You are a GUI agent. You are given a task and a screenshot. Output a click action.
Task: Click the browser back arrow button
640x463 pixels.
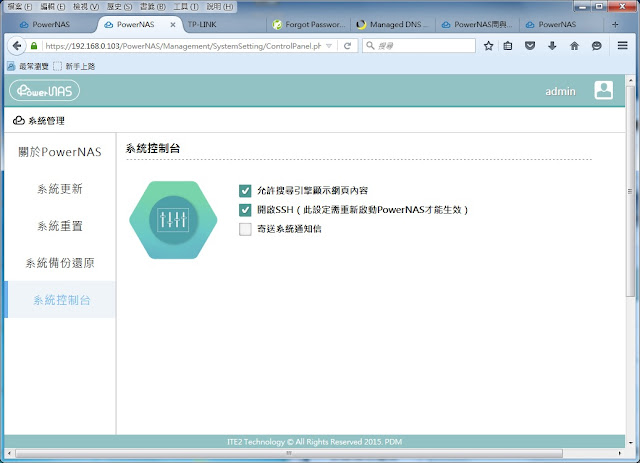(x=16, y=46)
